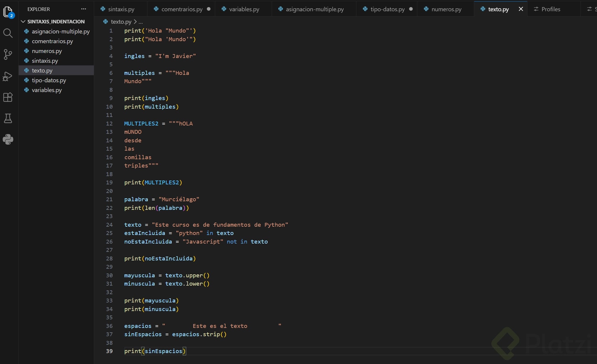The width and height of the screenshot is (597, 364).
Task: Open the Python sidebar icon
Action: tap(8, 139)
